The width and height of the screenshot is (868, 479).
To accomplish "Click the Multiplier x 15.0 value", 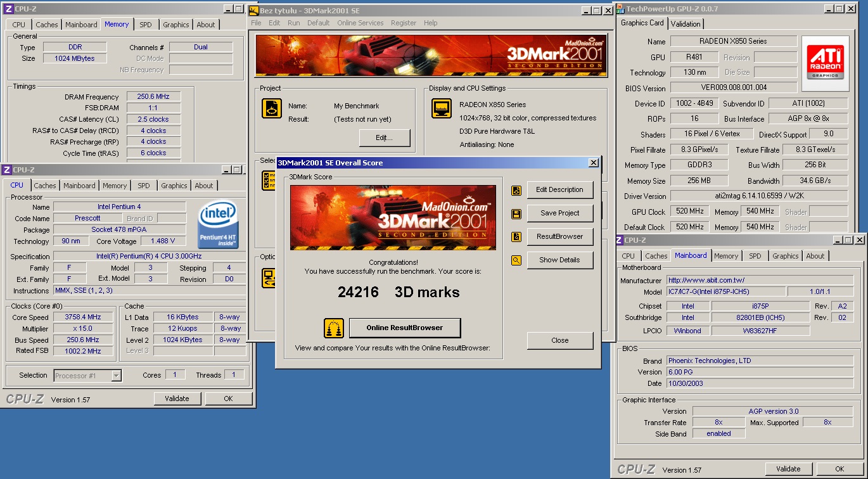I will tap(83, 328).
